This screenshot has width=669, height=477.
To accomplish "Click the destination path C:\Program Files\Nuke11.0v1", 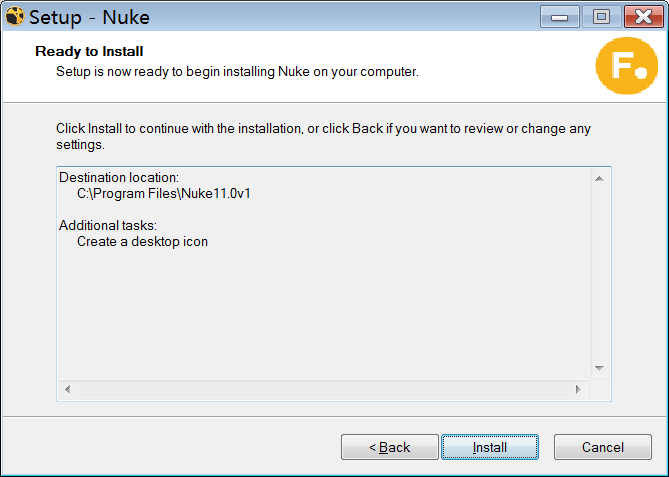I will (x=163, y=193).
